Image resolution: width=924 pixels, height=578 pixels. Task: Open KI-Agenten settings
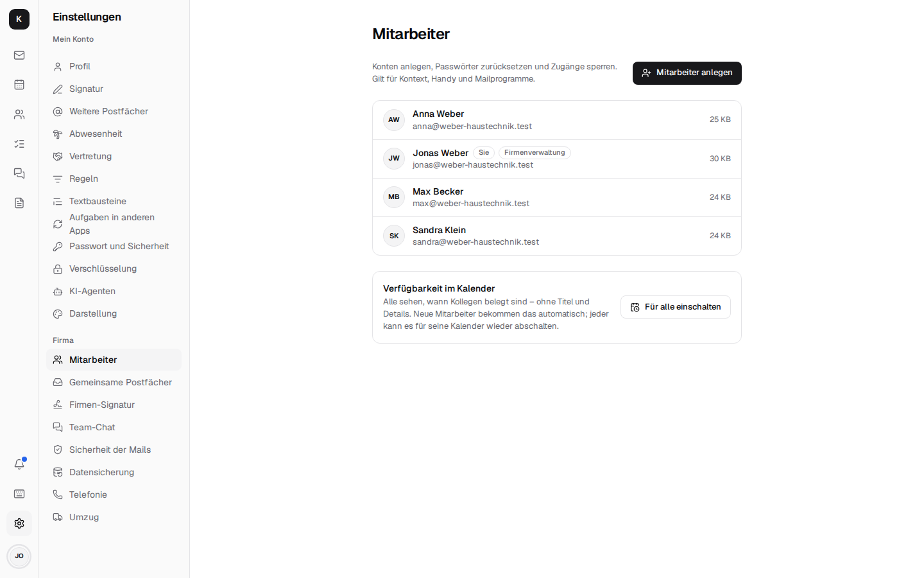click(114, 291)
